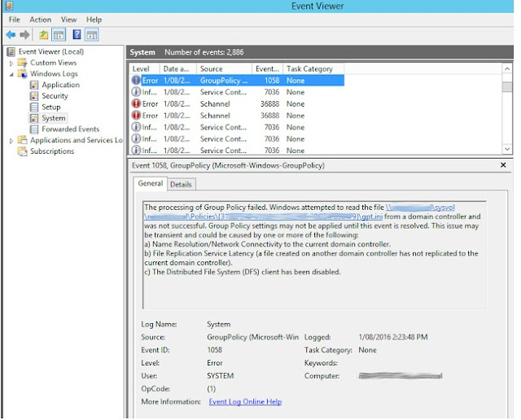This screenshot has width=521, height=420.
Task: Click the Forward arrow in the toolbar
Action: pos(23,35)
